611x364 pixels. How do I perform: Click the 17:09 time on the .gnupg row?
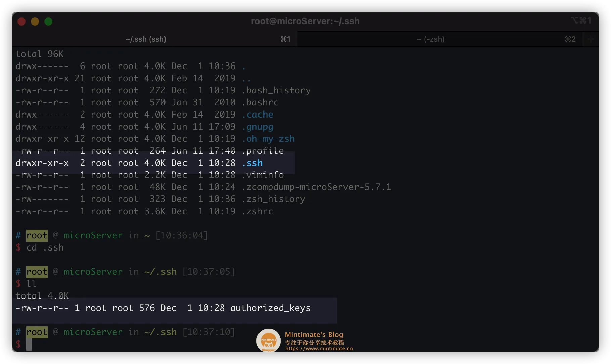point(222,127)
